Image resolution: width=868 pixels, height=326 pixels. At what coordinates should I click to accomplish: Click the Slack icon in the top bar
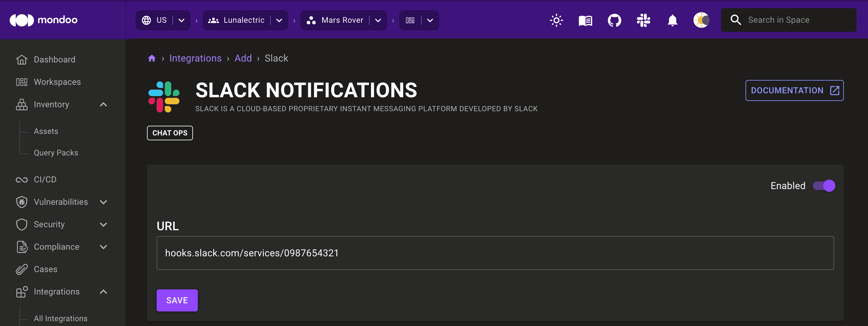click(x=643, y=20)
